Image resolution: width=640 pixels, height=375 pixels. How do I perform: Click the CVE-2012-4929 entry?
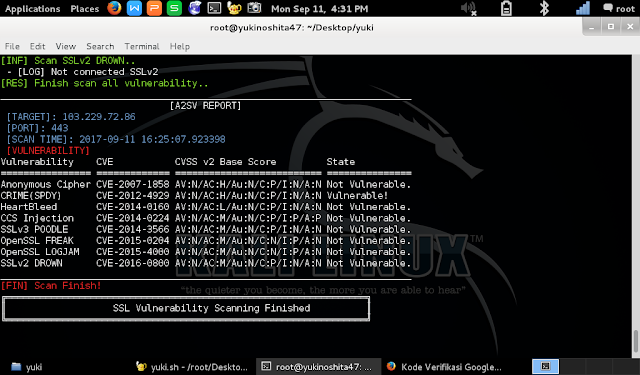(133, 195)
